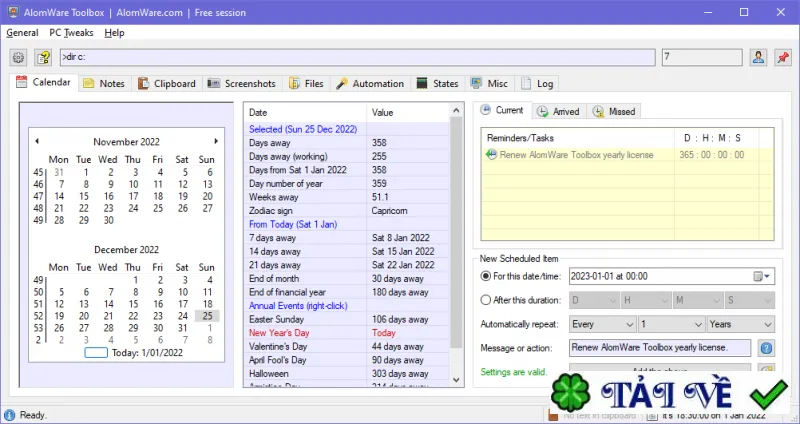This screenshot has width=800, height=424.
Task: Click the 'Zodiac sign' row
Action: coord(346,211)
